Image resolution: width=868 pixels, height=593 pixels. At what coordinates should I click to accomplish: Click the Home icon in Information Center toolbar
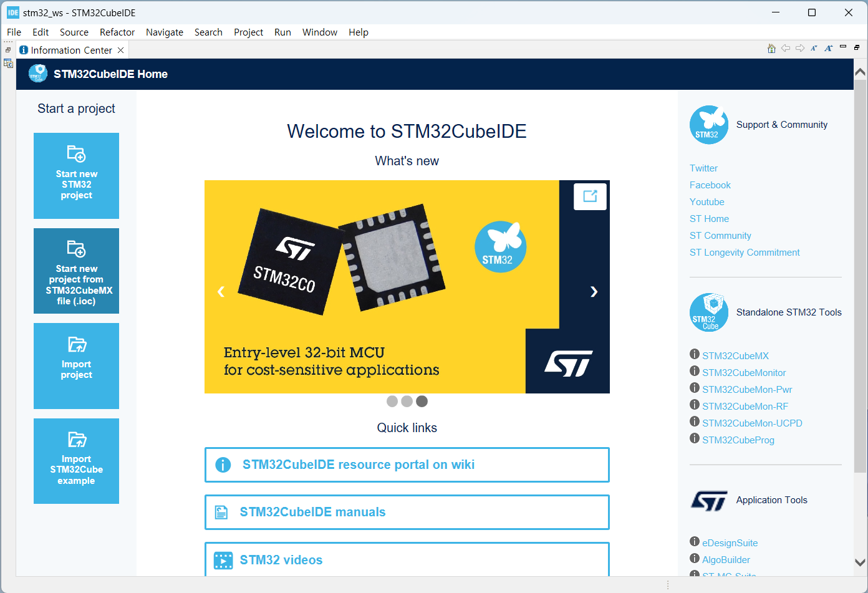pos(771,49)
